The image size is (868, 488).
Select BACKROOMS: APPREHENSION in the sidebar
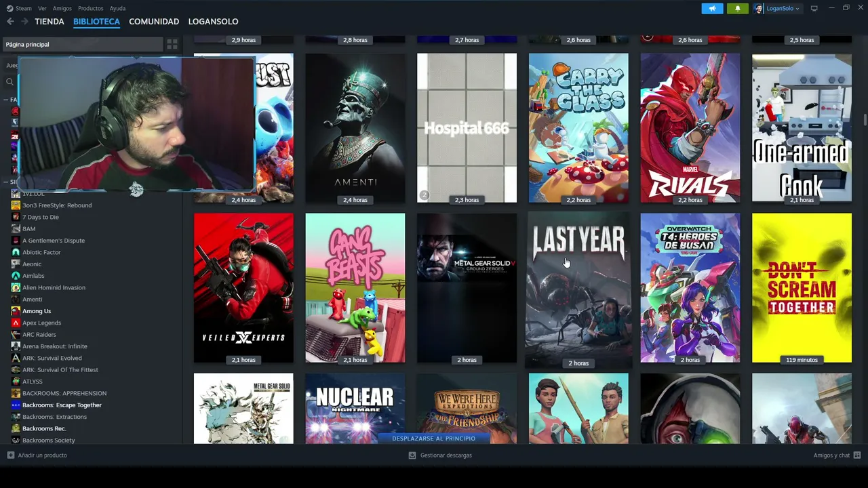[x=64, y=393]
